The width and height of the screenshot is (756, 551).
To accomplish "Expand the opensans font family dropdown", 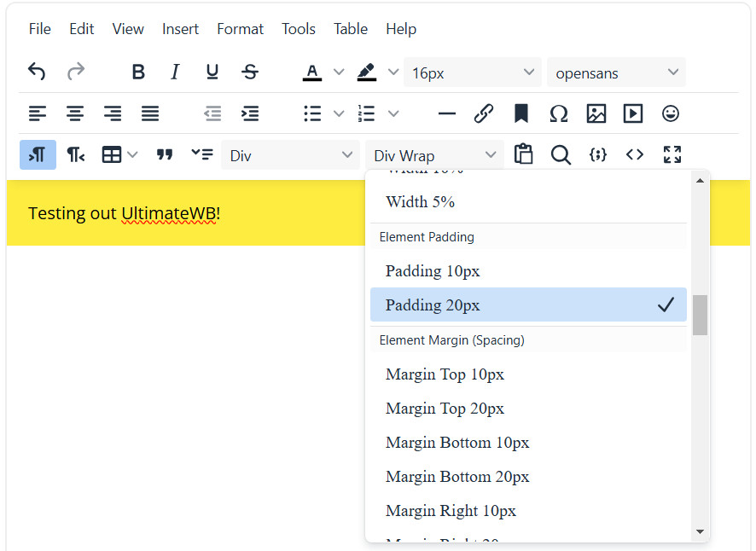I will (616, 72).
